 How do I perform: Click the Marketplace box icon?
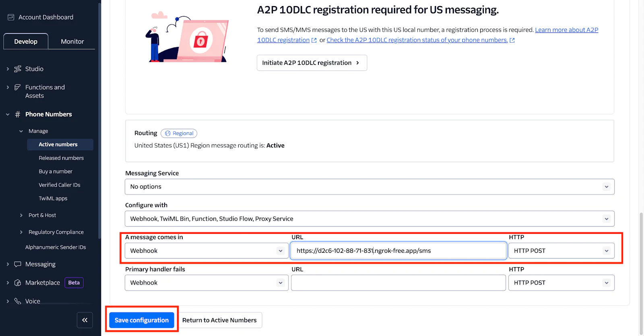(18, 283)
